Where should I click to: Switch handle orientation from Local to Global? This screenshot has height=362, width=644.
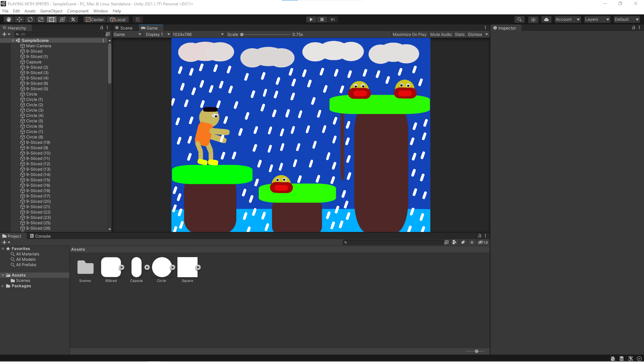(x=118, y=19)
